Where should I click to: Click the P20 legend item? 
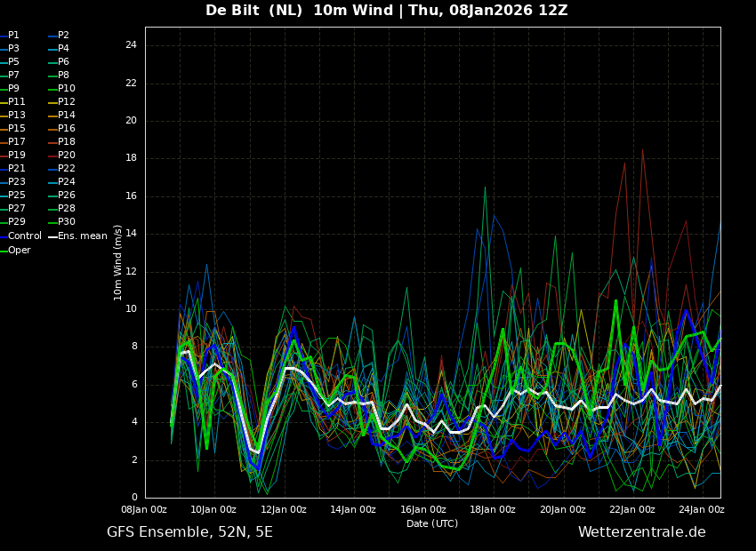click(x=67, y=156)
